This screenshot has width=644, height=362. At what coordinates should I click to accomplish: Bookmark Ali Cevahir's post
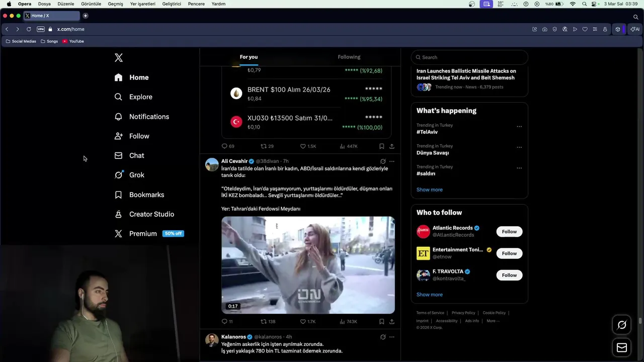382,321
